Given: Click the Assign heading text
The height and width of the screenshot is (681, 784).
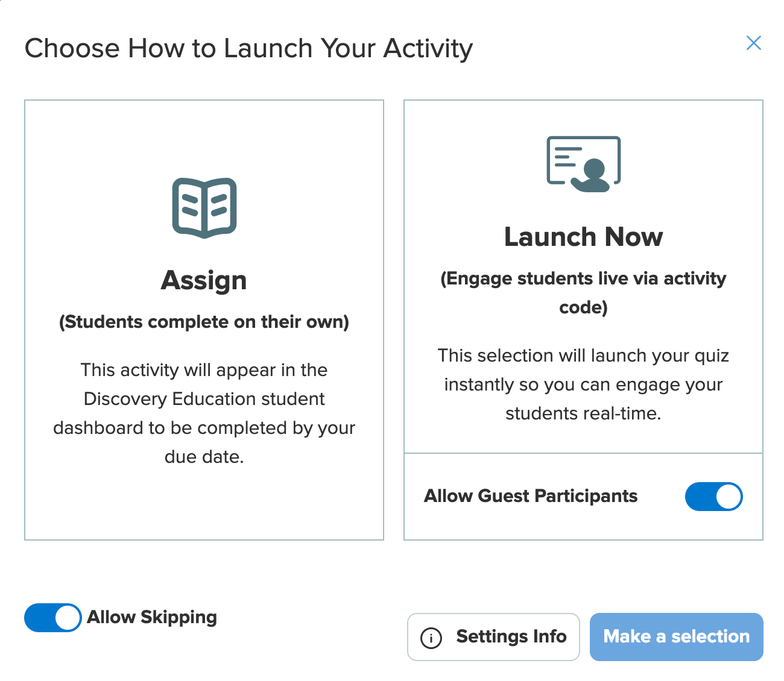Looking at the screenshot, I should coord(204,280).
